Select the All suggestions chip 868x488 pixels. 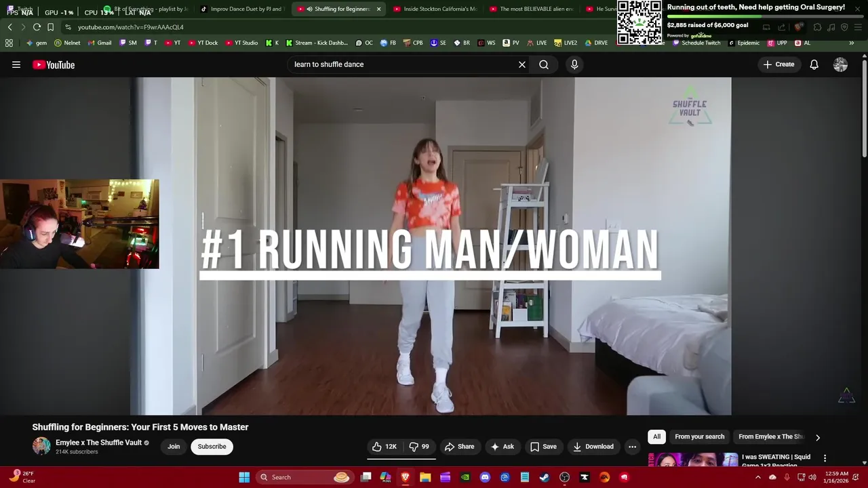[656, 436]
